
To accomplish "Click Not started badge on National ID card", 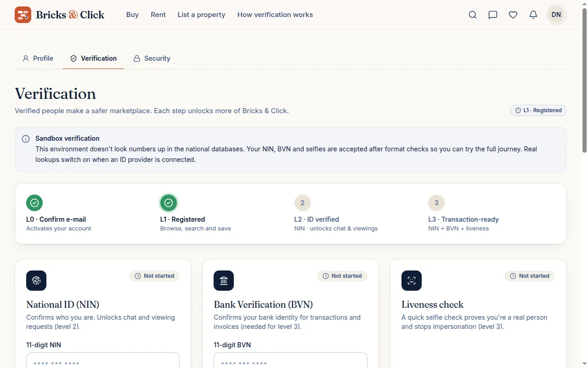I will [x=154, y=276].
